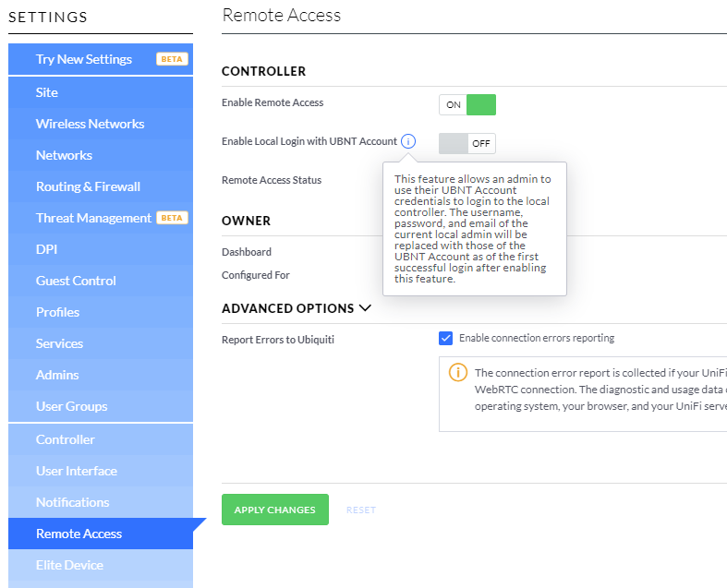Uncheck Enable connection errors reporting
The height and width of the screenshot is (588, 727).
pos(445,338)
